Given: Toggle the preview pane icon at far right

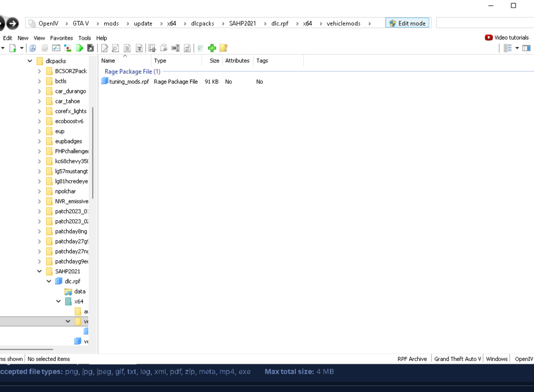Looking at the screenshot, I should click(x=526, y=48).
